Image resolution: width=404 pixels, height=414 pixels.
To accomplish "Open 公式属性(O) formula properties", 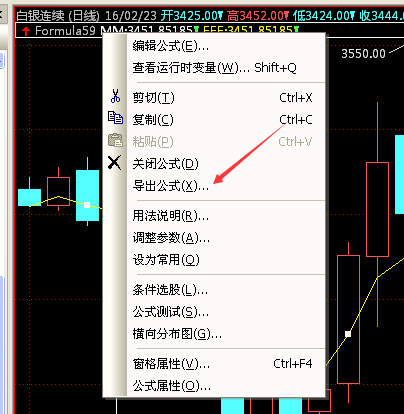I will tap(215, 386).
